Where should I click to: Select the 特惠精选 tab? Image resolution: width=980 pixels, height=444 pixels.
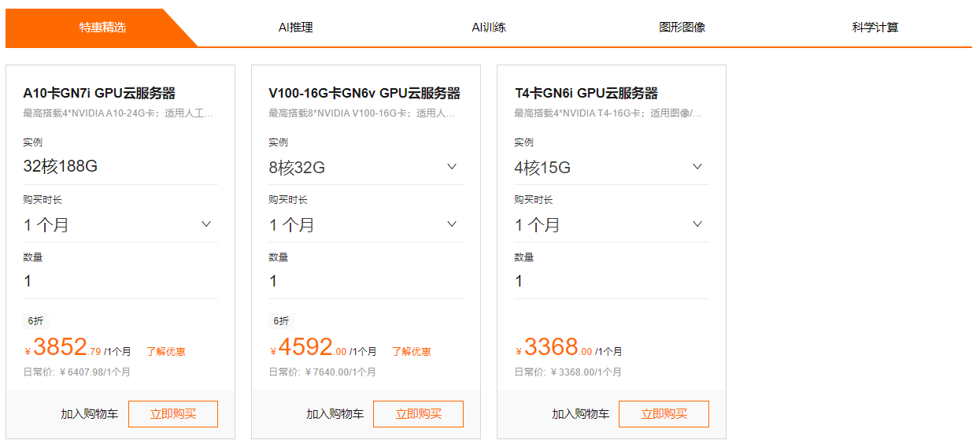click(102, 28)
